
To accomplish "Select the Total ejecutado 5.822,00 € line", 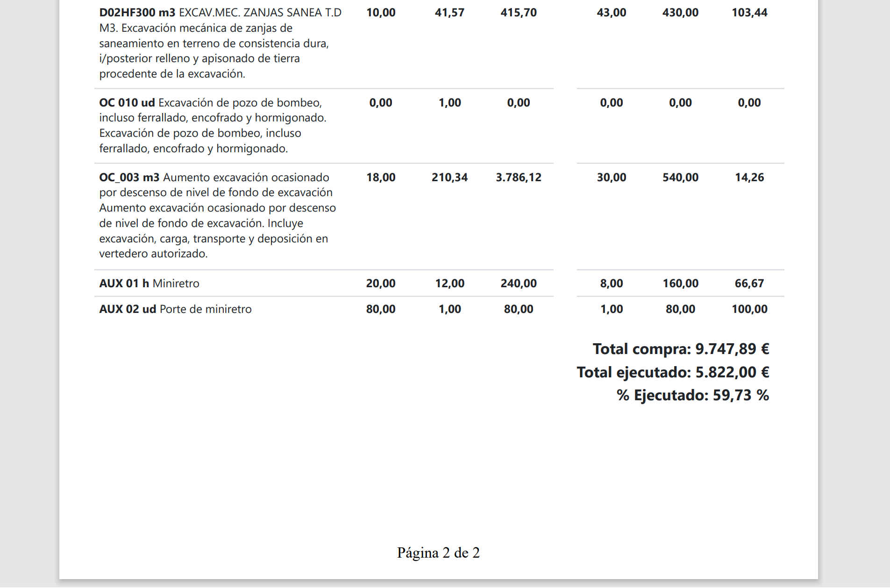I will click(673, 372).
